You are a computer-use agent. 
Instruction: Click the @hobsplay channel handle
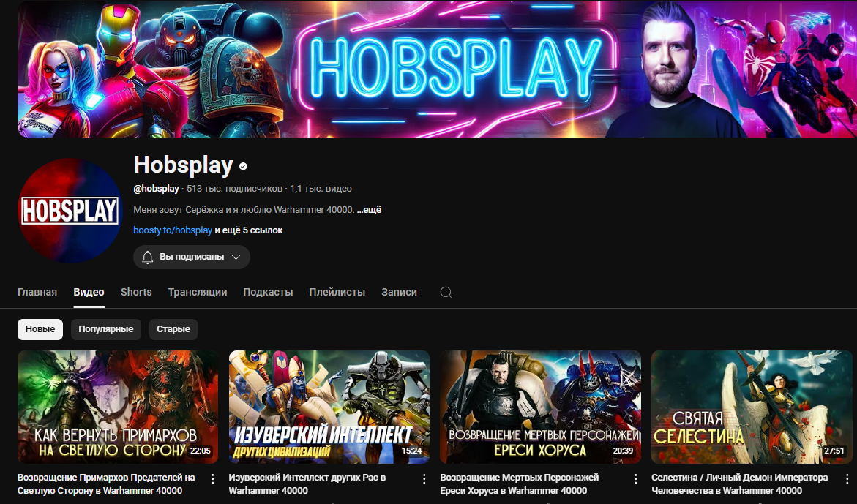(156, 189)
